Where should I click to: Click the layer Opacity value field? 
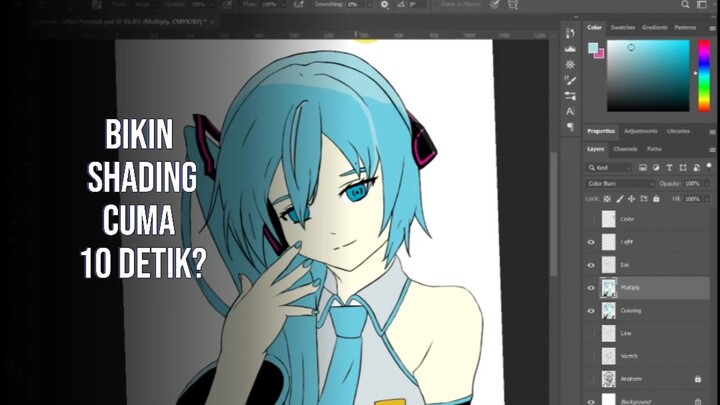pos(692,184)
